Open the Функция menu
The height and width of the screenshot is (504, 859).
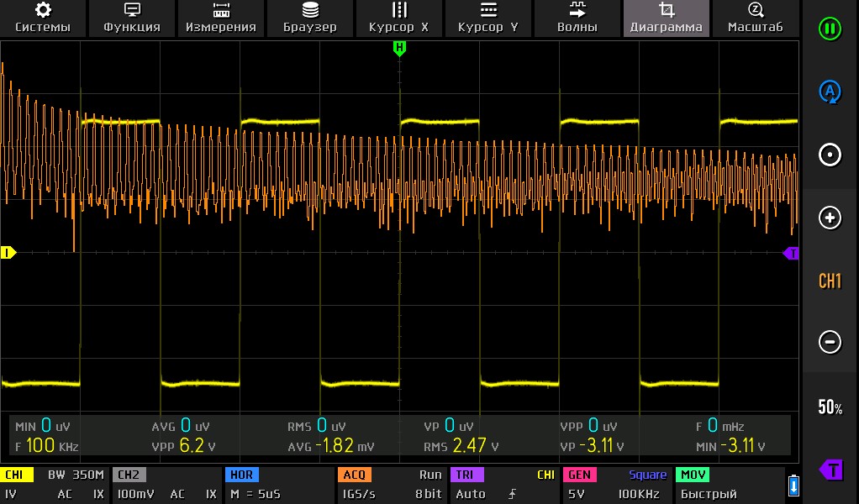coord(132,18)
